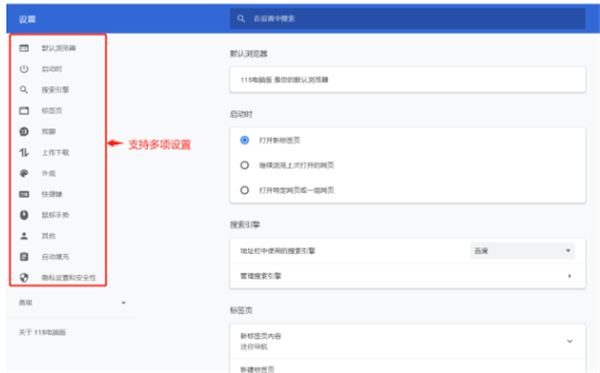Select the 上传下载 arrows icon
Screen dimensions: 600x373
[24, 152]
